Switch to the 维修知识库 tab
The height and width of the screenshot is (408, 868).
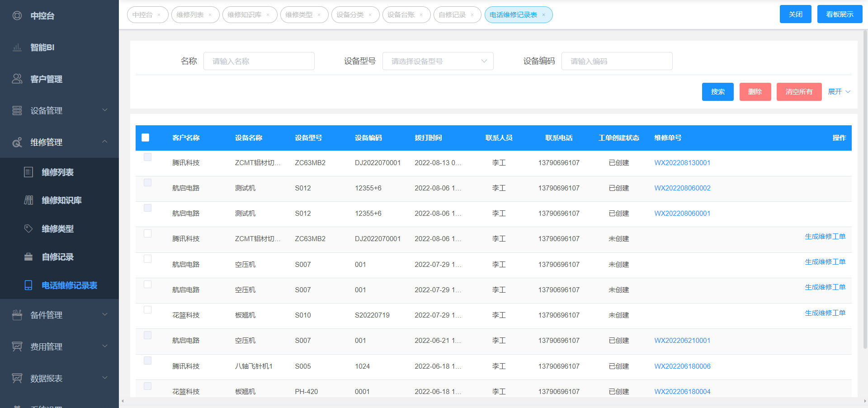[x=245, y=15]
